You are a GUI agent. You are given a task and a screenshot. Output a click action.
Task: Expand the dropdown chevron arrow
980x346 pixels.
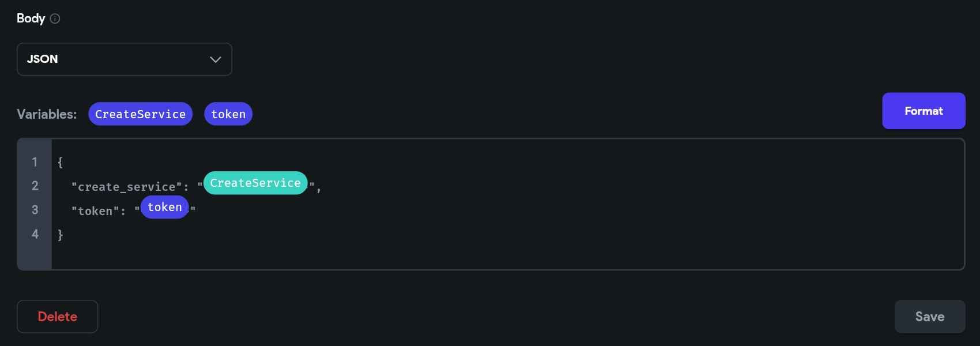216,59
